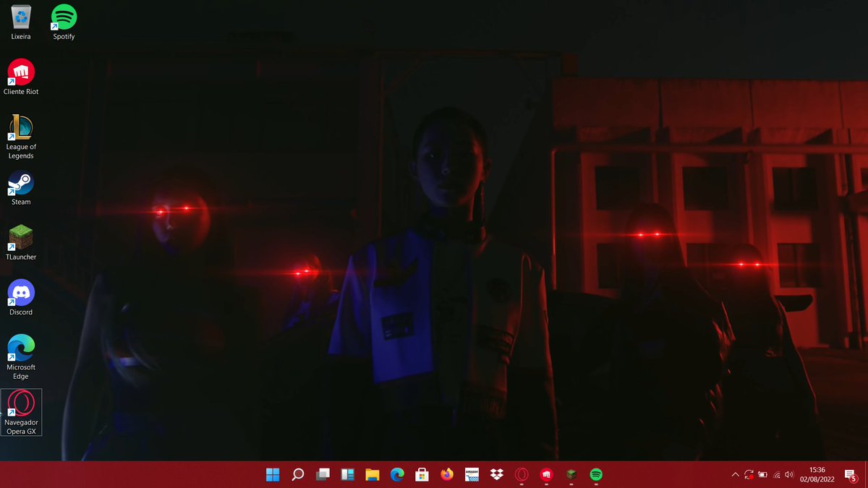Launch Microsoft Edge from the taskbar
The width and height of the screenshot is (868, 488).
click(397, 475)
